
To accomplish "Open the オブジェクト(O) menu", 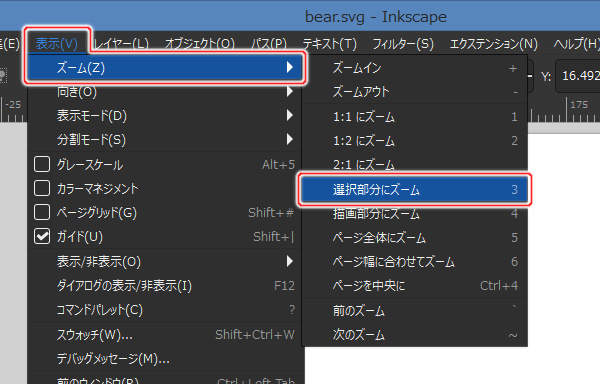I will [199, 44].
